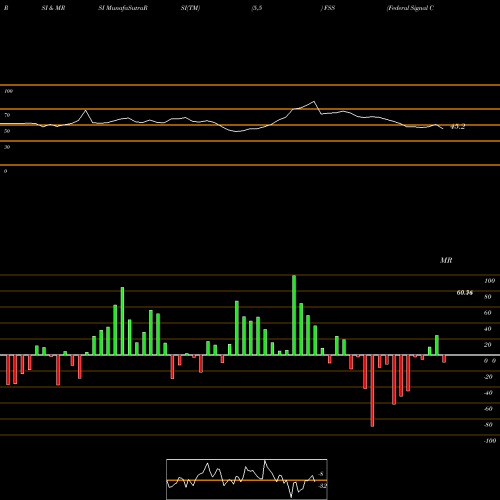Image resolution: width=500 pixels, height=500 pixels.
Task: Click the 'MR' chart title label
Action: (446, 260)
